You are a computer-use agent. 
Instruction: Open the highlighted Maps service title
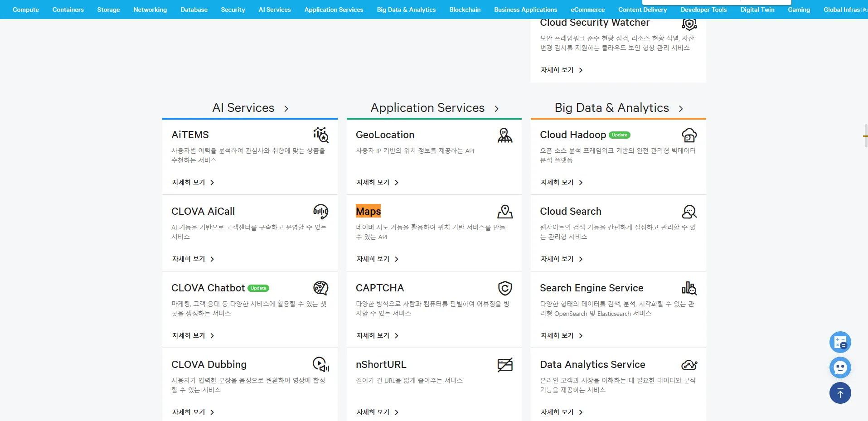pos(368,211)
